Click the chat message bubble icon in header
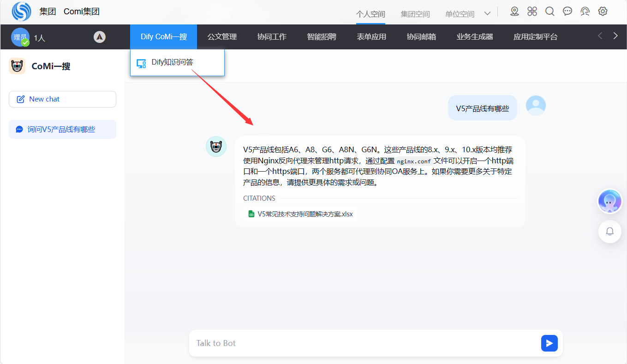Screen dimensions: 627x364 pos(567,12)
